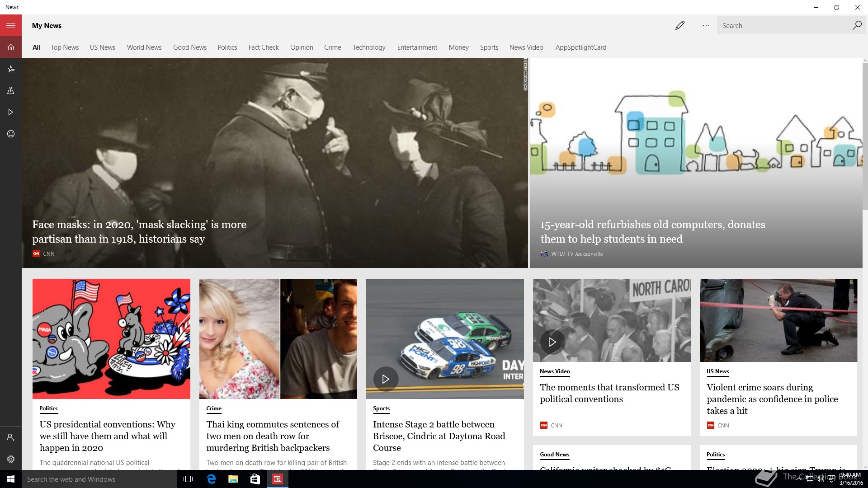Image resolution: width=868 pixels, height=488 pixels.
Task: Open Task View on taskbar
Action: [188, 479]
